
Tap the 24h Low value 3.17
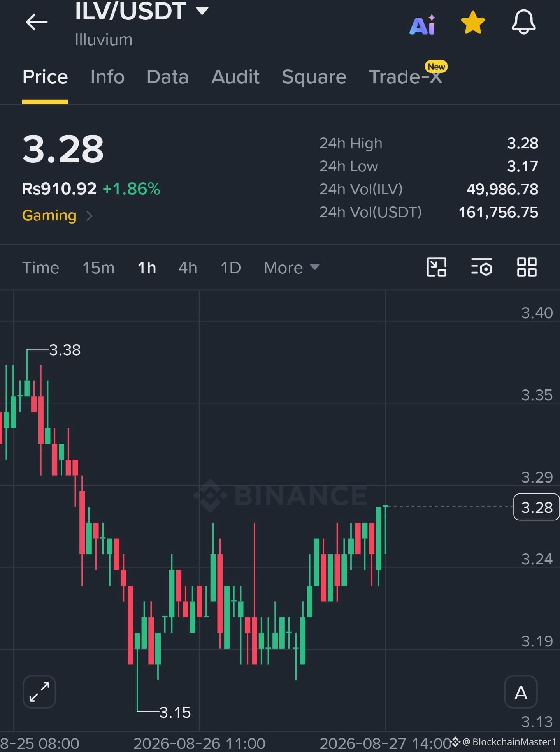click(x=523, y=166)
